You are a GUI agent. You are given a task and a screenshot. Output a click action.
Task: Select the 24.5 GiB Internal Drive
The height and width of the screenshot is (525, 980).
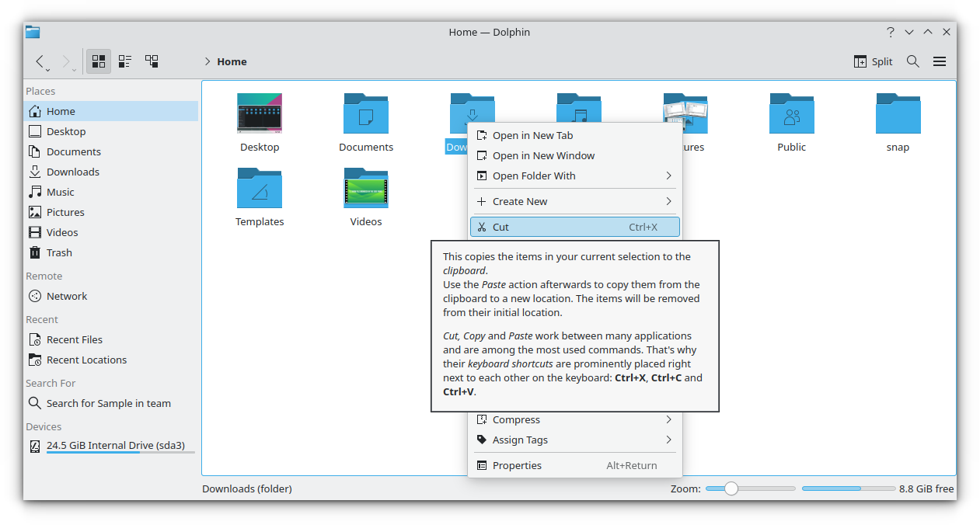tap(115, 446)
